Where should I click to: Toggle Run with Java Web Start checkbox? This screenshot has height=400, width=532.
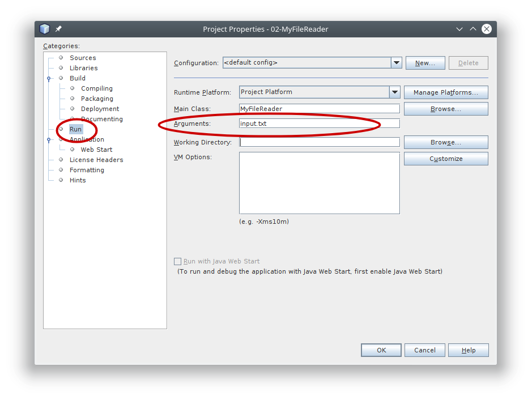click(178, 261)
